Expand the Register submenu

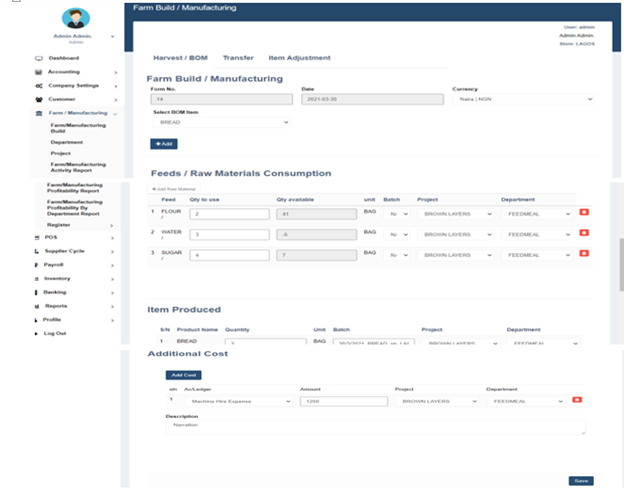pos(111,226)
